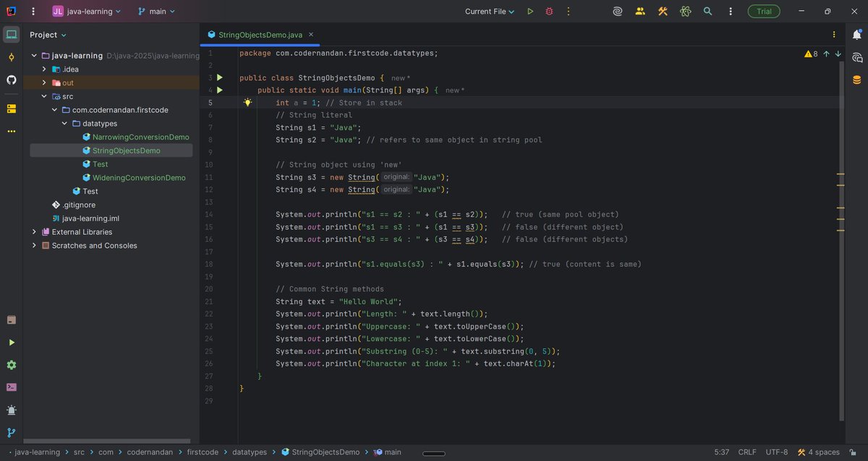The height and width of the screenshot is (461, 868).
Task: Open the Problems siren icon tool window
Action: [x=11, y=410]
